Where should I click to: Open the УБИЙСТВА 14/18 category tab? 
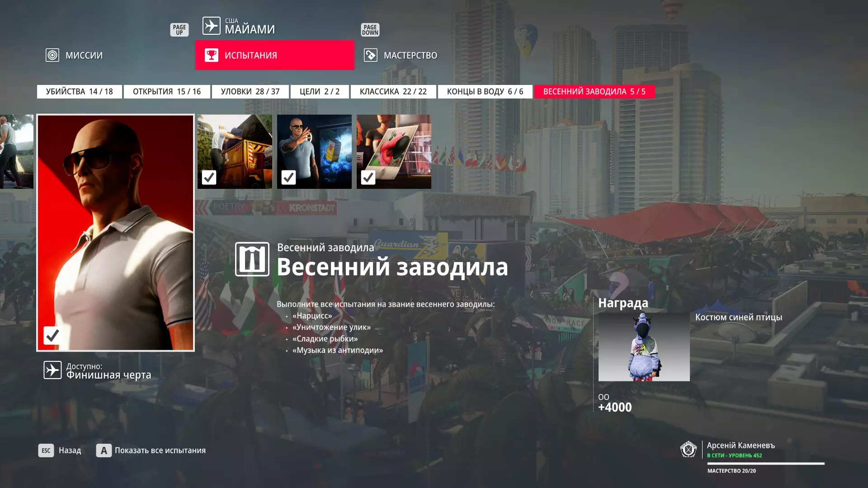80,92
